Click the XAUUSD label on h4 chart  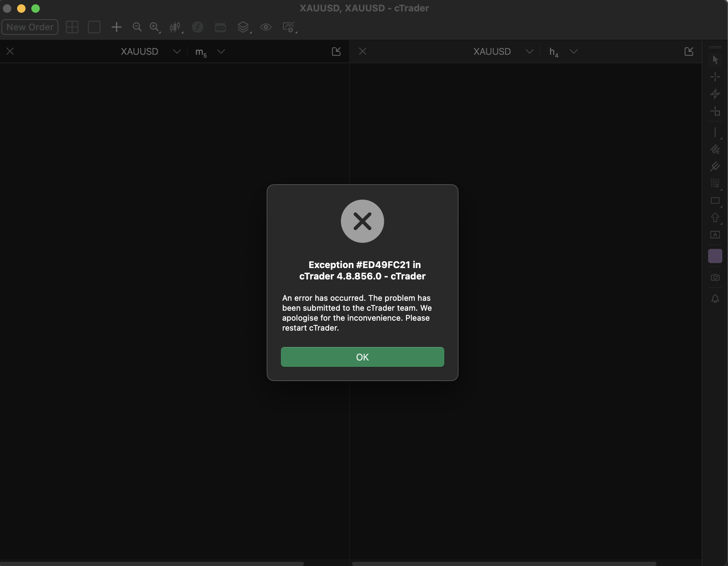click(x=492, y=52)
